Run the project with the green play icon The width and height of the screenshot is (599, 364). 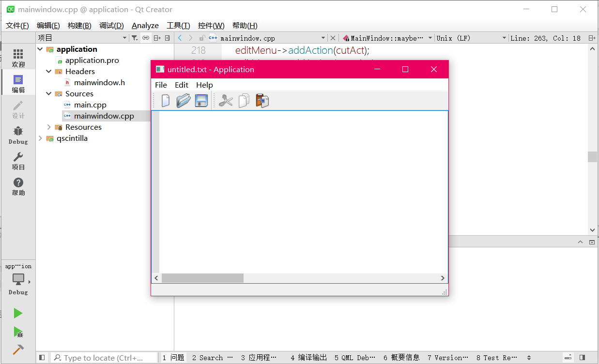point(18,313)
